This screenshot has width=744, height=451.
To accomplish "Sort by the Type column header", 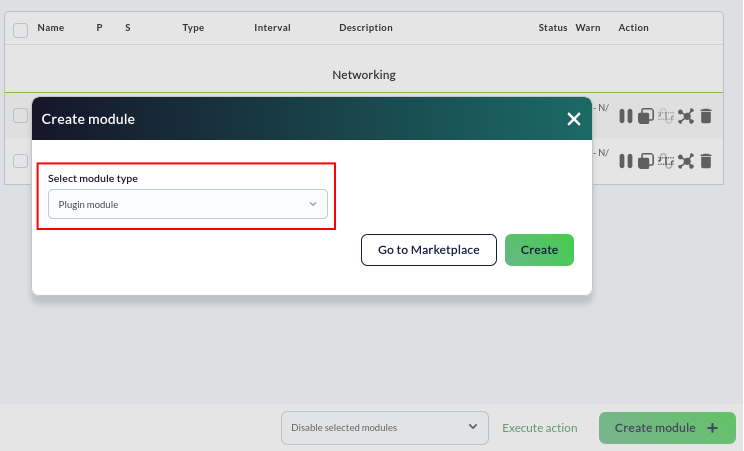I will click(x=193, y=28).
